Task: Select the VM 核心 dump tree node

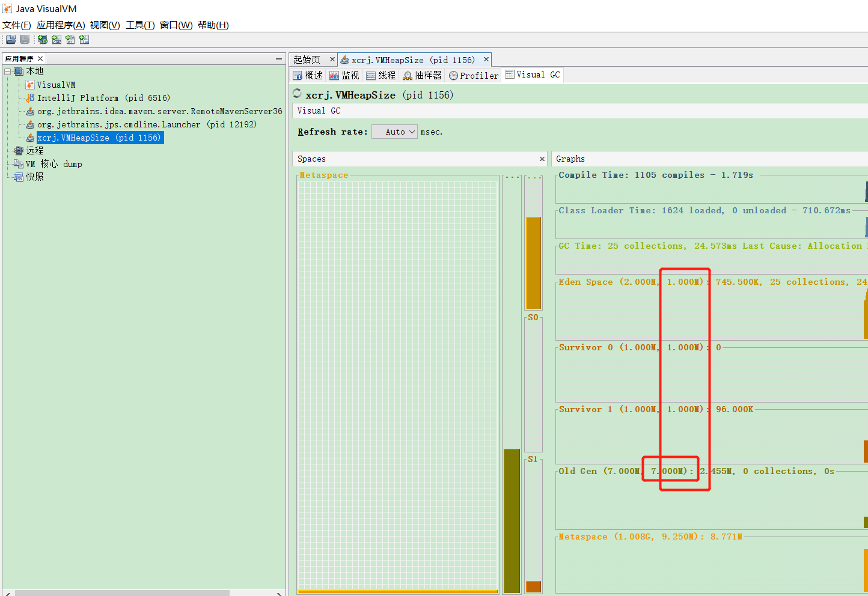Action: click(x=54, y=164)
